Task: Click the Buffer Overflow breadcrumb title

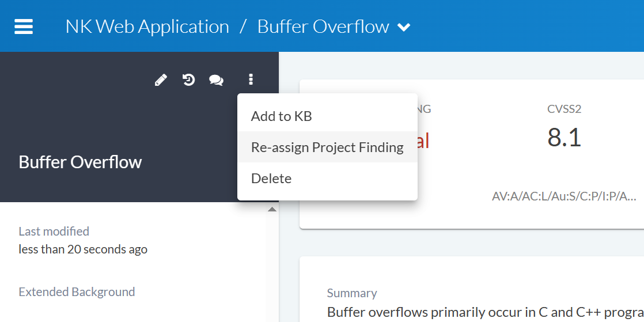Action: tap(323, 26)
